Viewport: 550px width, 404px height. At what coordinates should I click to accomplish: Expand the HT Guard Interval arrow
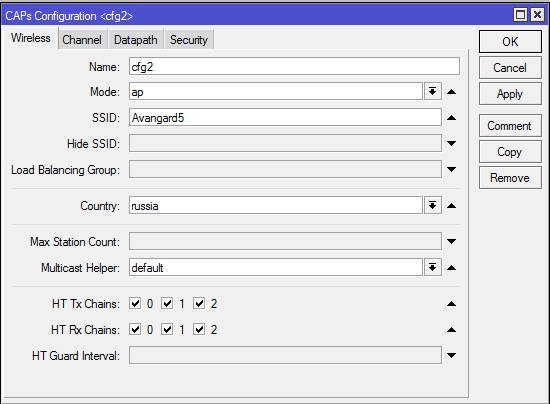[x=451, y=356]
